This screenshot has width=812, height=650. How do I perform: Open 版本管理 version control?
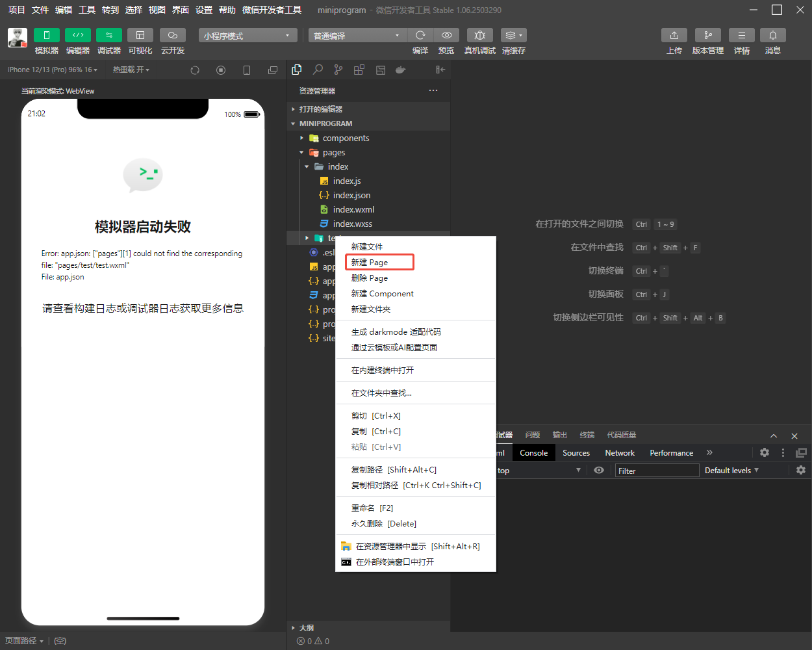[x=708, y=35]
